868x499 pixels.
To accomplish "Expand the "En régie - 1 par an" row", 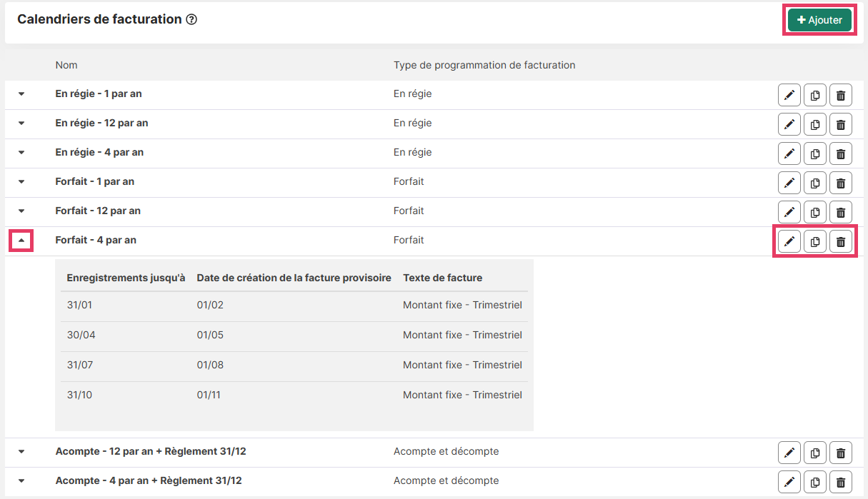I will pos(21,94).
